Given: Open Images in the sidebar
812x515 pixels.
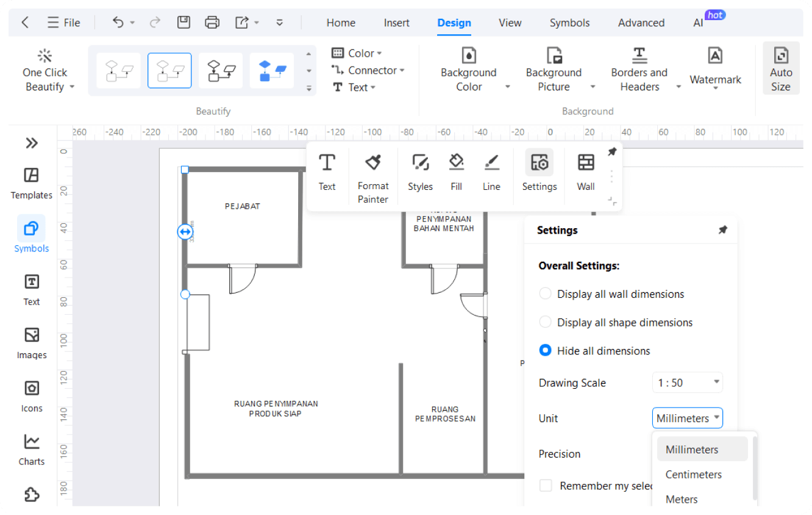Looking at the screenshot, I should tap(32, 343).
